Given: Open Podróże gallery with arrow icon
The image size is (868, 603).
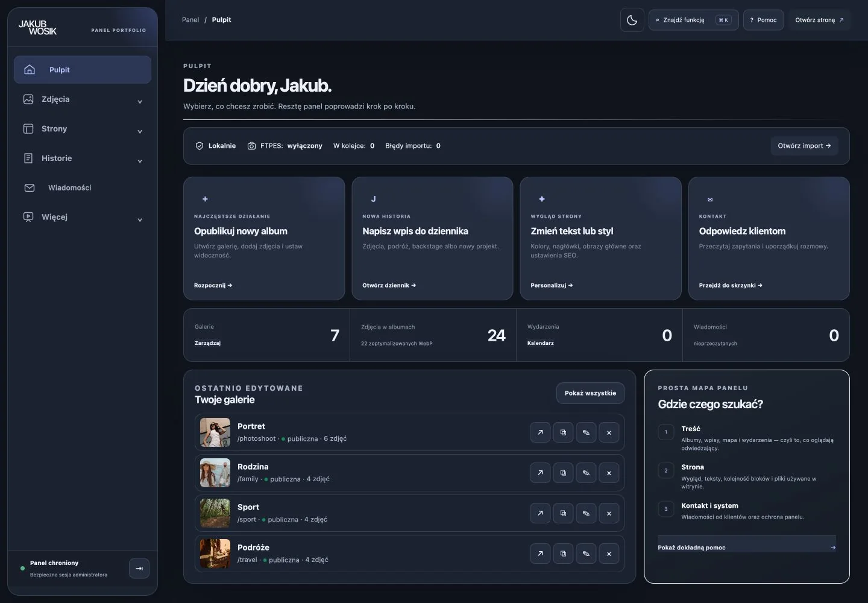Looking at the screenshot, I should pos(540,554).
